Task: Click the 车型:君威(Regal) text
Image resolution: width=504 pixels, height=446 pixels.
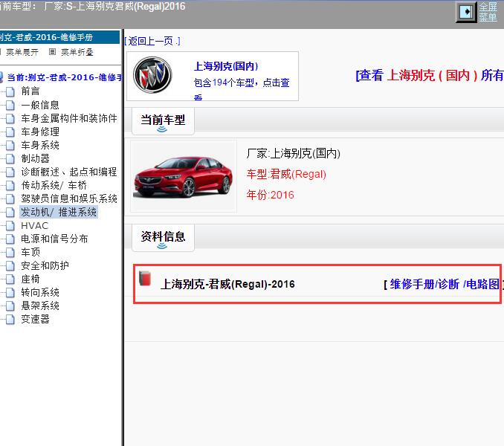Action: tap(286, 174)
